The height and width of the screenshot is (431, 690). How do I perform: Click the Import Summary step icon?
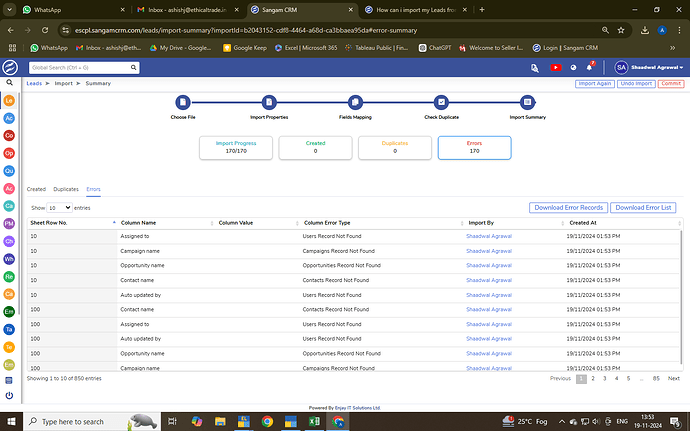527,103
